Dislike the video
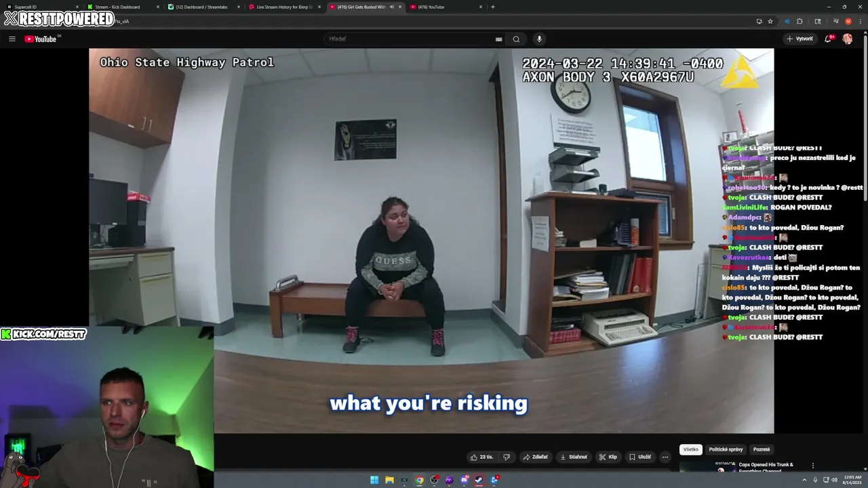Viewport: 868px width, 488px height. click(x=506, y=457)
